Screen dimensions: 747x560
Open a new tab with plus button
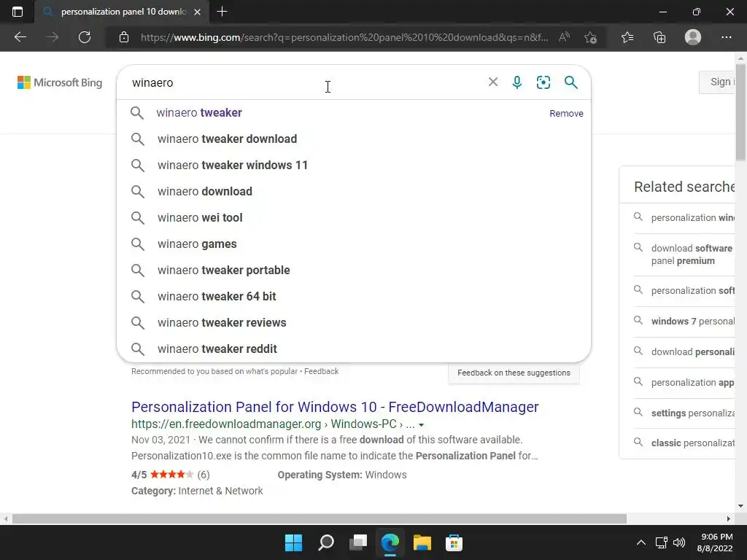[x=222, y=12]
